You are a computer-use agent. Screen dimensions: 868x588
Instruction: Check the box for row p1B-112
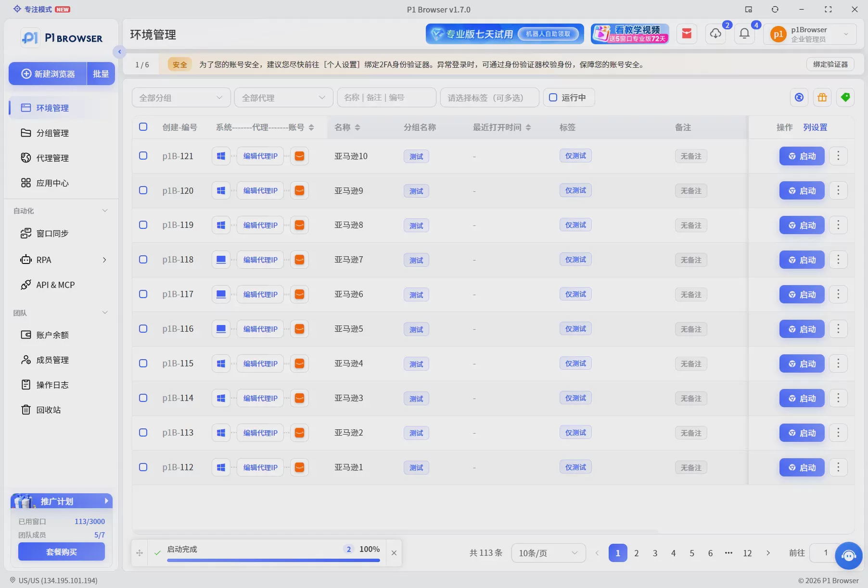point(143,467)
